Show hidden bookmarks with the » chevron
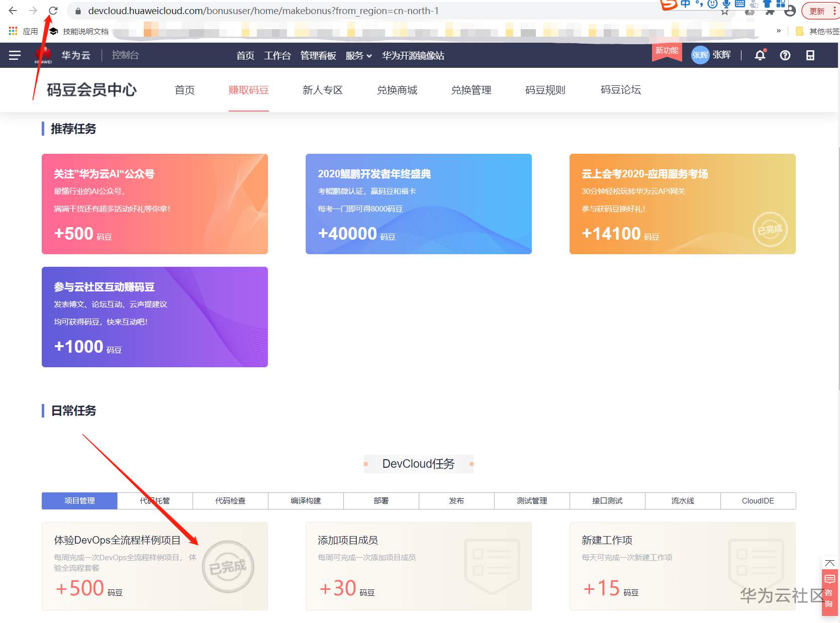This screenshot has height=623, width=840. tap(779, 31)
